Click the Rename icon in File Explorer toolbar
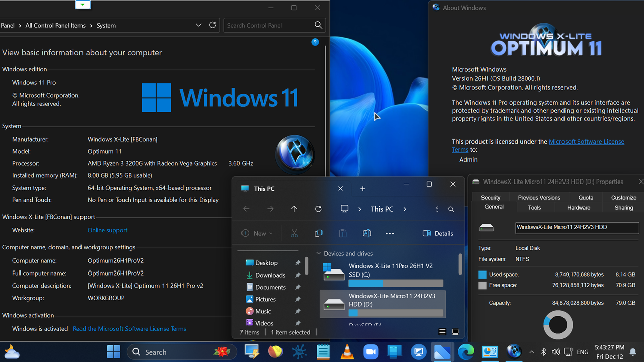The height and width of the screenshot is (362, 644). [367, 233]
